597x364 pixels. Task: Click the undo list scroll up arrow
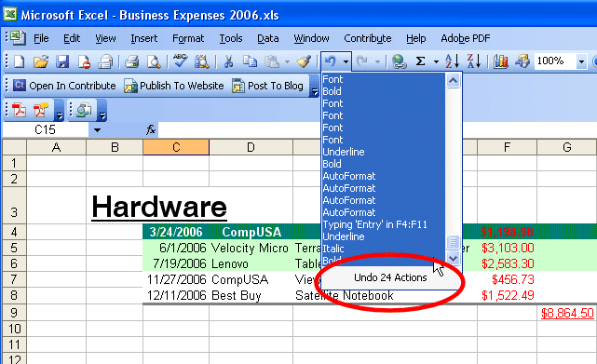453,80
